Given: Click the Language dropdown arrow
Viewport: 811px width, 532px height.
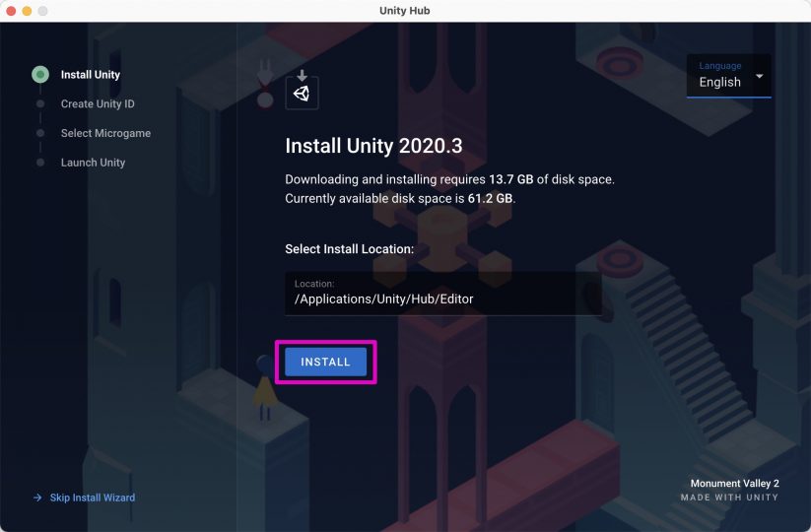Looking at the screenshot, I should (x=760, y=76).
